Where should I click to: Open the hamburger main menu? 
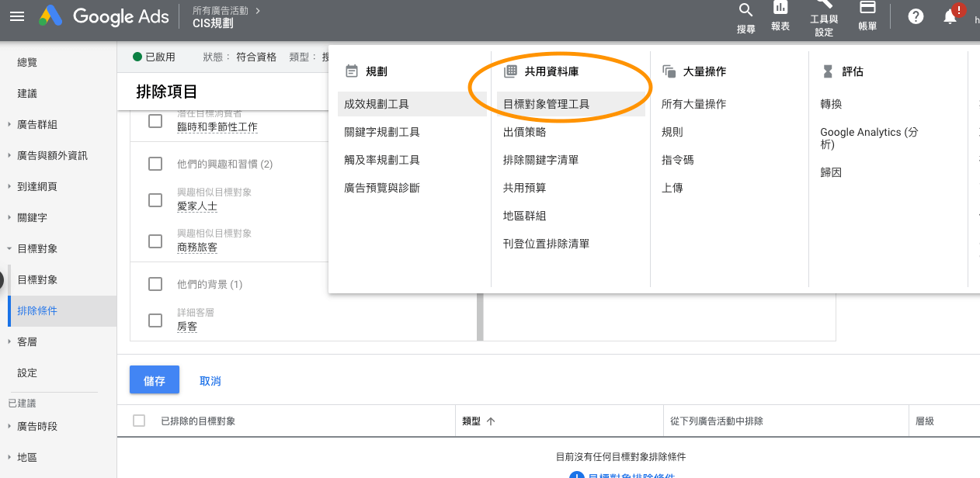coord(17,16)
